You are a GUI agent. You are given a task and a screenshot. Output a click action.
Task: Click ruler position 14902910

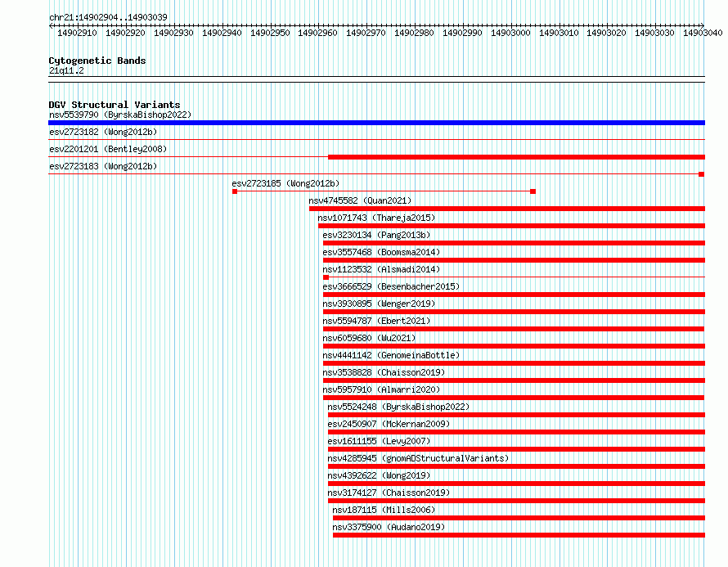coord(77,33)
